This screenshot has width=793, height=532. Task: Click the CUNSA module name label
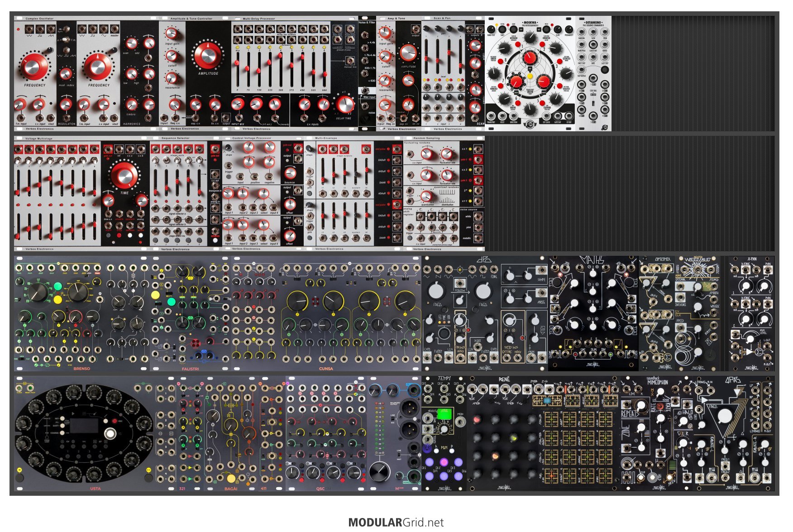click(326, 369)
